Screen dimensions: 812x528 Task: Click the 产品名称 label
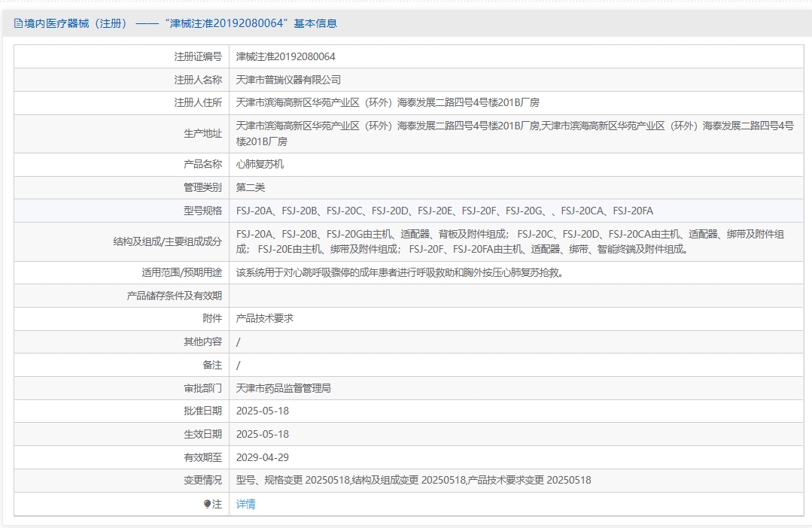[x=202, y=164]
